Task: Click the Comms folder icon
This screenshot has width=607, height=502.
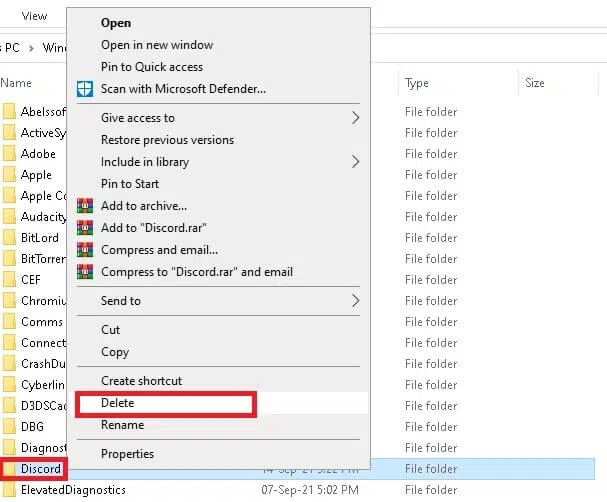Action: coord(9,321)
